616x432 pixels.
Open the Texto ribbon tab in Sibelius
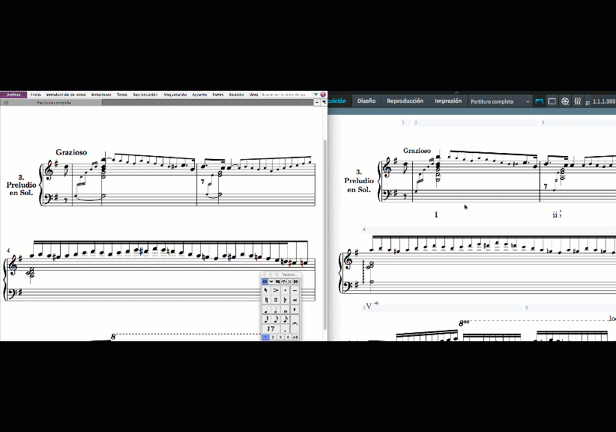122,95
